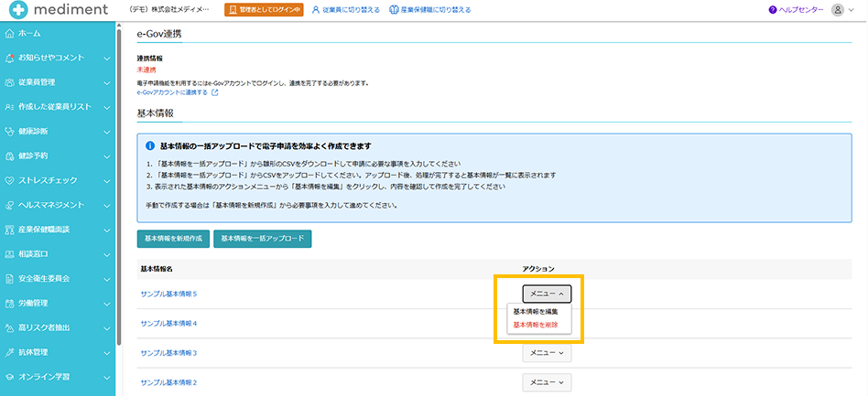Click the external link icon beside e-Govアカウントに連携する
The height and width of the screenshot is (396, 868).
coord(215,93)
